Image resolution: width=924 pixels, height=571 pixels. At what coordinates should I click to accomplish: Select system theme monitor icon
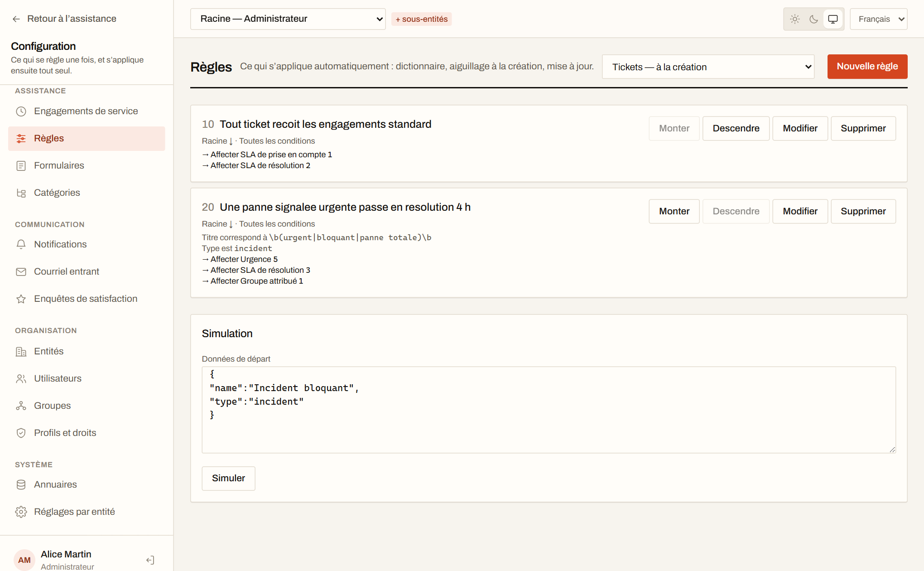(x=833, y=19)
